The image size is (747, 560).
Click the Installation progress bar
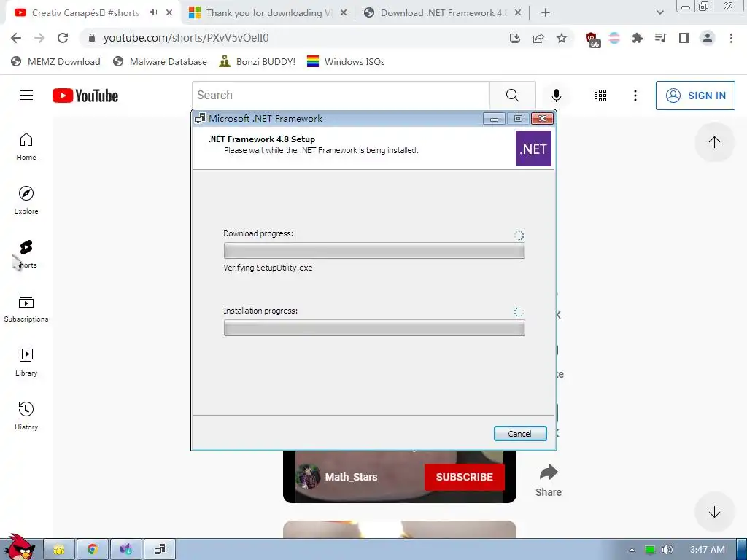pyautogui.click(x=374, y=327)
